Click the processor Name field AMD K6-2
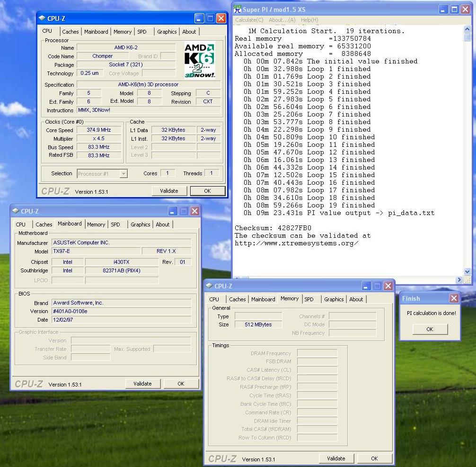The height and width of the screenshot is (467, 476). coord(126,47)
